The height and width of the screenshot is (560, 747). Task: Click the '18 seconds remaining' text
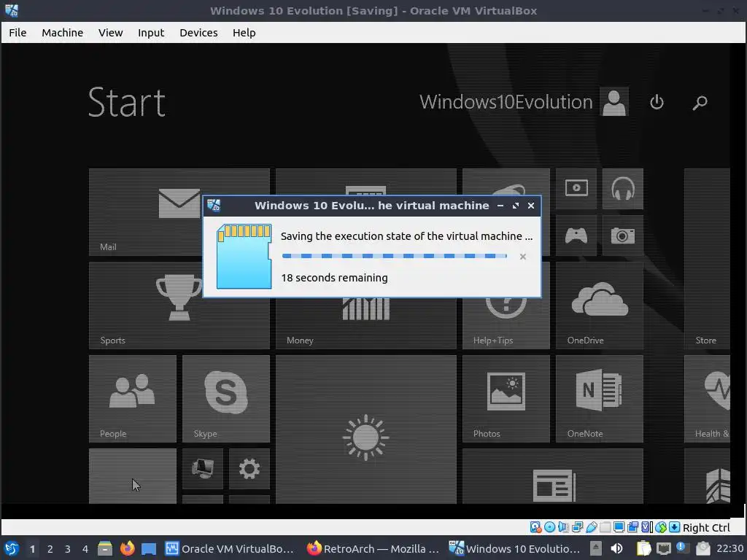[x=334, y=278]
